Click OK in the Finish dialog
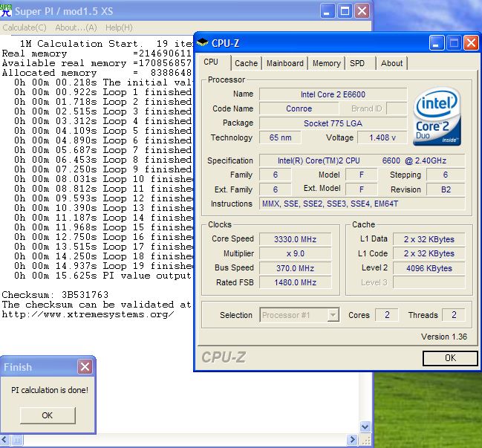 tap(48, 415)
